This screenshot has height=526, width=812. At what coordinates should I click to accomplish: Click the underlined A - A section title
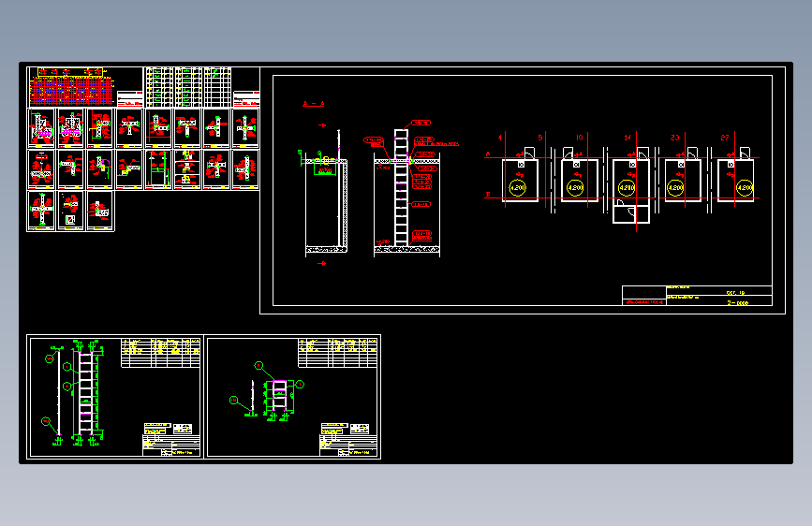314,104
